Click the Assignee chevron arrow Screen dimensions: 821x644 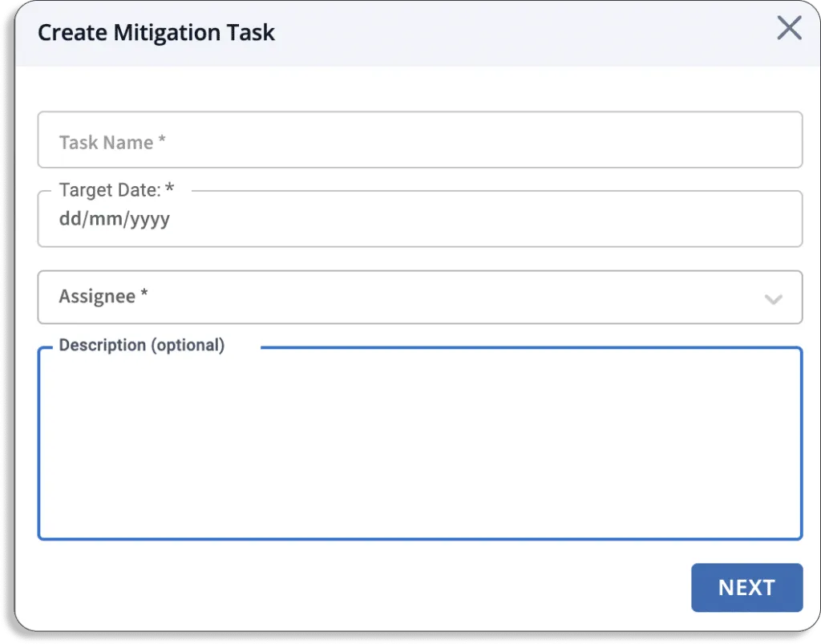point(774,298)
